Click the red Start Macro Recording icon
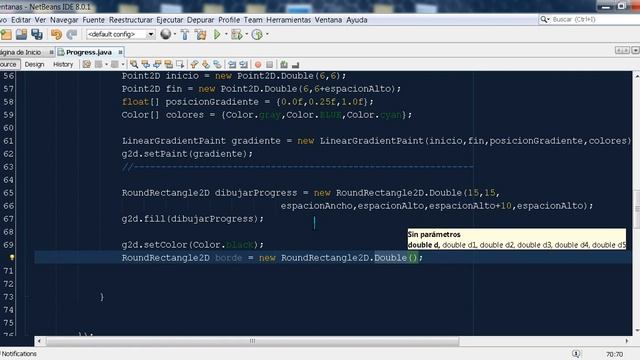The width and height of the screenshot is (640, 360). pos(258,64)
